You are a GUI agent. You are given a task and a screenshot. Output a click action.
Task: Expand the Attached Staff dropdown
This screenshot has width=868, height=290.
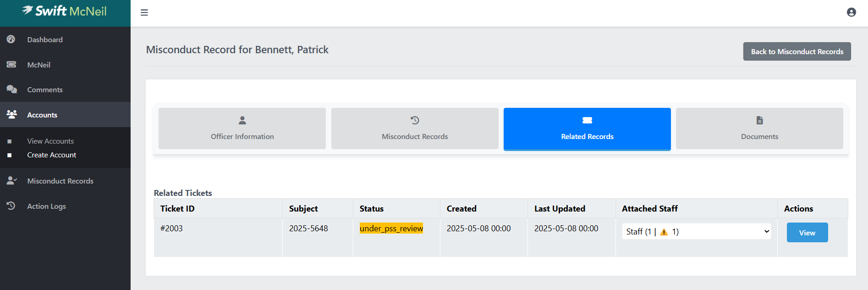tap(696, 232)
